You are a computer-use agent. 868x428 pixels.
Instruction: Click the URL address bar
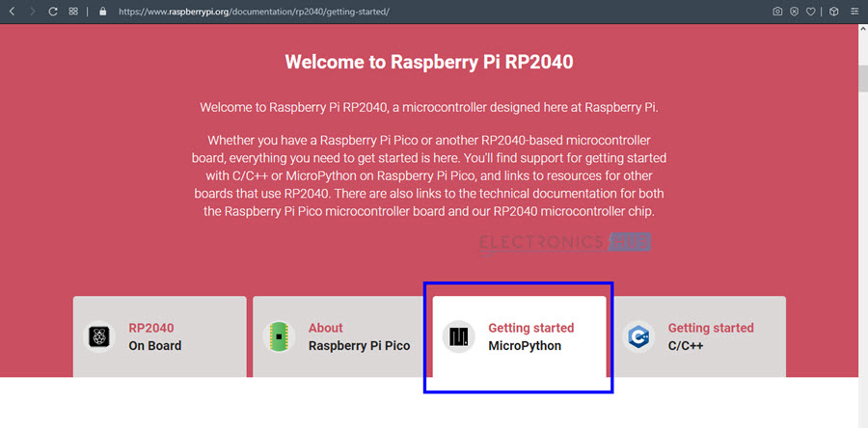(x=386, y=12)
